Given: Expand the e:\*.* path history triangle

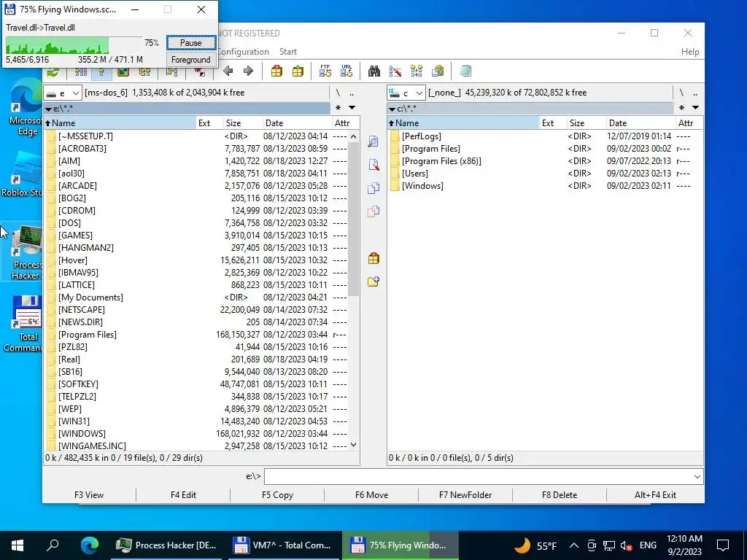Looking at the screenshot, I should [x=48, y=109].
